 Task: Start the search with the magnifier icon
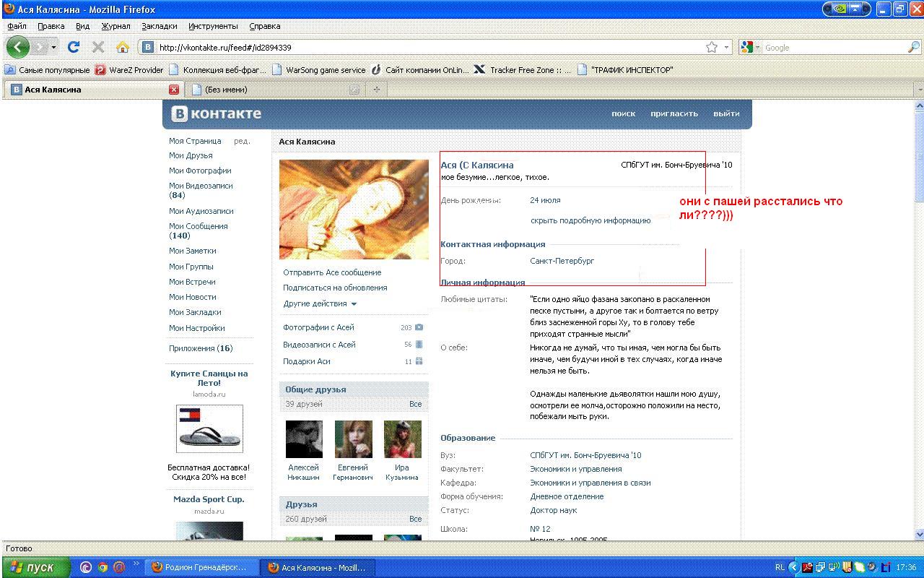pyautogui.click(x=914, y=47)
